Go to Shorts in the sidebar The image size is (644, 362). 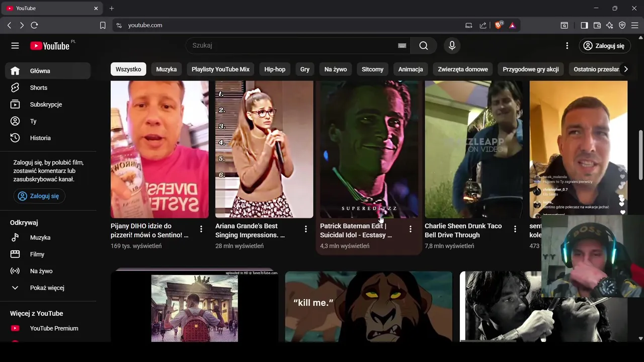tap(48, 87)
